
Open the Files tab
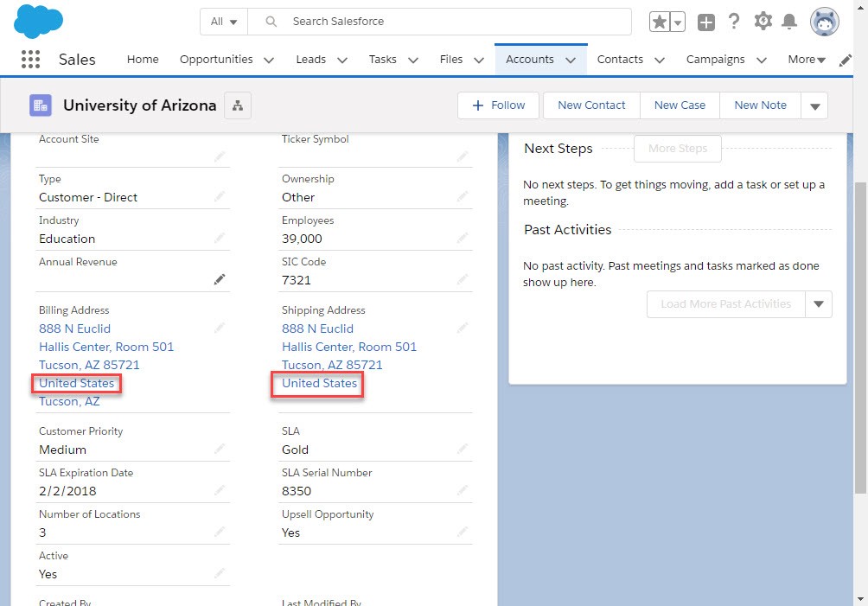451,59
